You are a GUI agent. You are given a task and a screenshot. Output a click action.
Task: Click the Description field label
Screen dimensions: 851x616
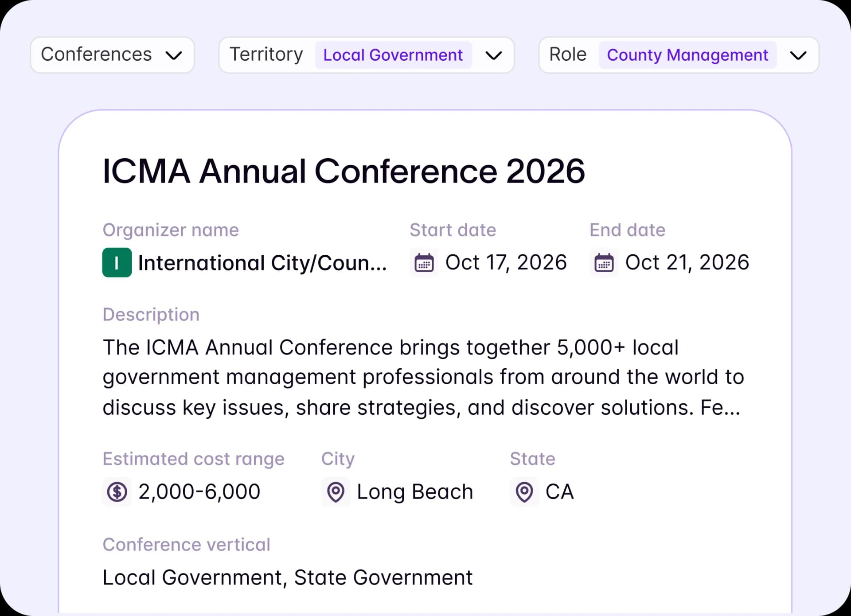coord(151,315)
